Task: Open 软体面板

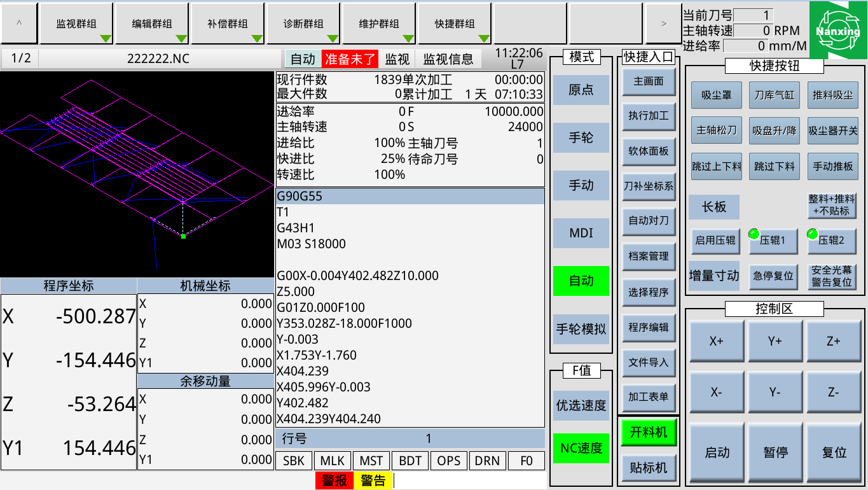Action: tap(649, 151)
